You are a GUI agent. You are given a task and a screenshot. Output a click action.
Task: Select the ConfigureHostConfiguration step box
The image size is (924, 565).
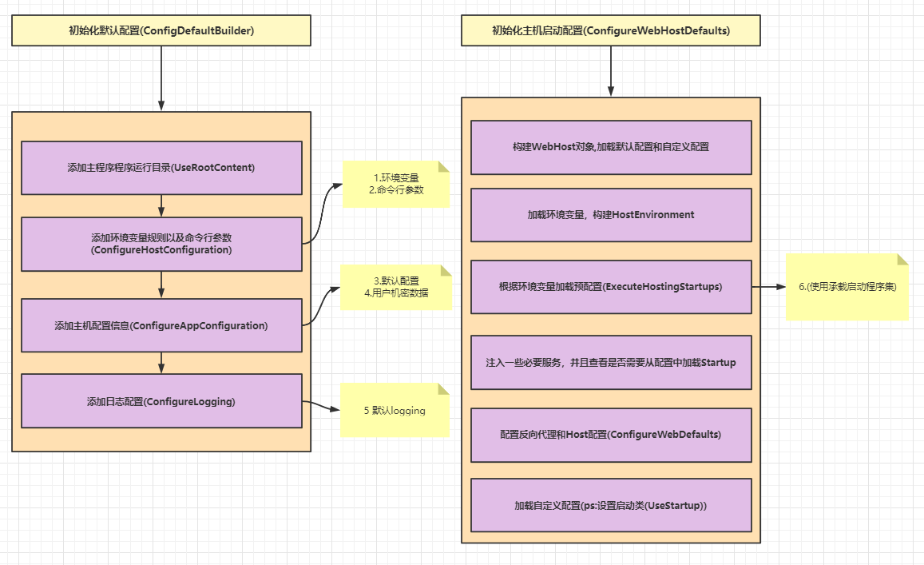161,245
